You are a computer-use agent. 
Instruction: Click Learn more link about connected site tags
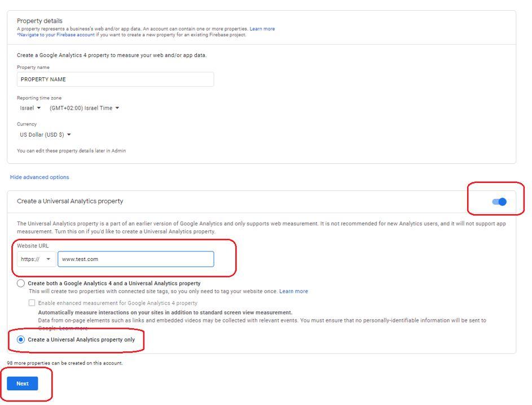point(293,291)
